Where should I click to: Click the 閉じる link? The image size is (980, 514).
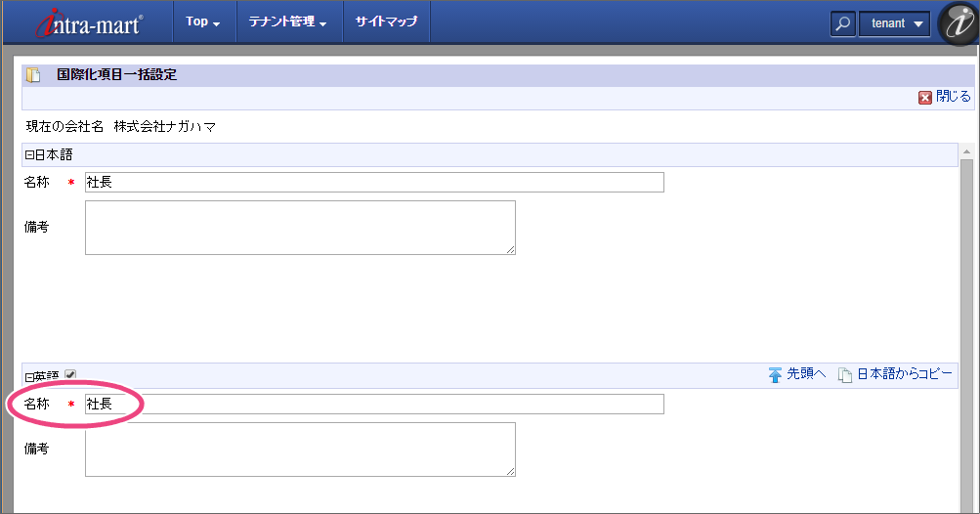953,97
